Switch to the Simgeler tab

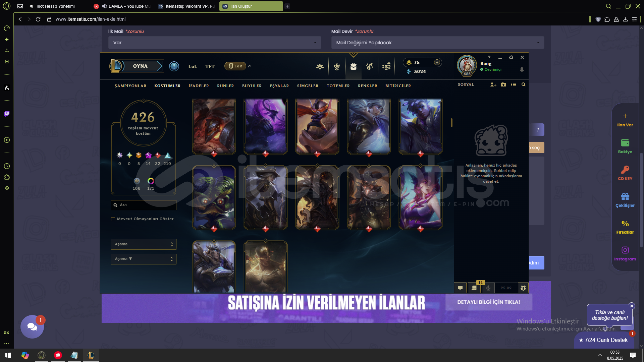pyautogui.click(x=308, y=86)
